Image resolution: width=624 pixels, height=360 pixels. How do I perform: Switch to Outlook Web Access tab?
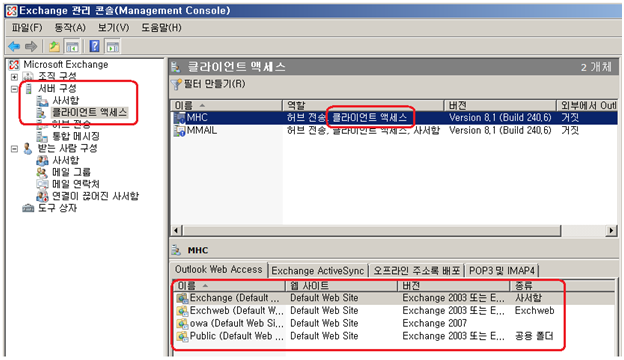pos(218,270)
